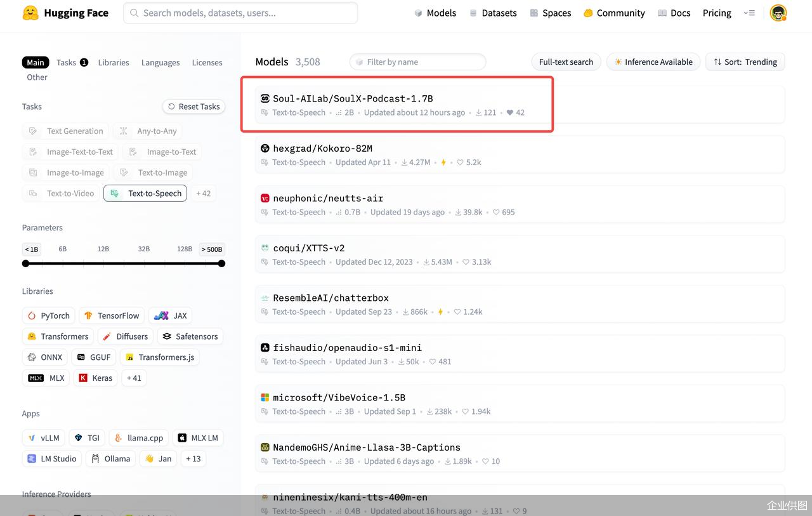Click the main search models input

240,13
